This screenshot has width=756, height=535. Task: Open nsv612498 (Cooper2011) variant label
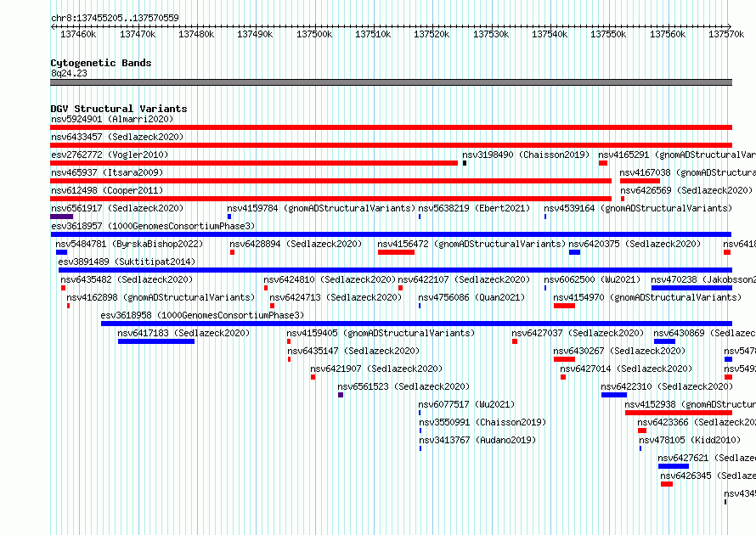point(107,190)
